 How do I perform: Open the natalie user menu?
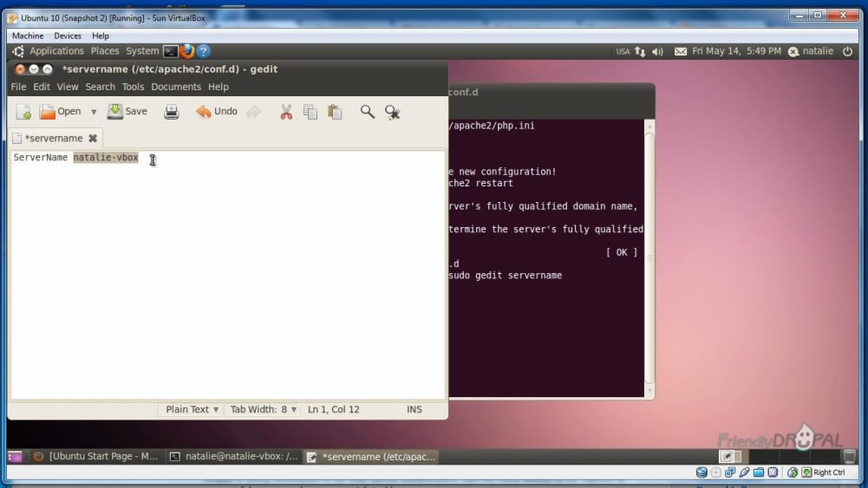[811, 51]
